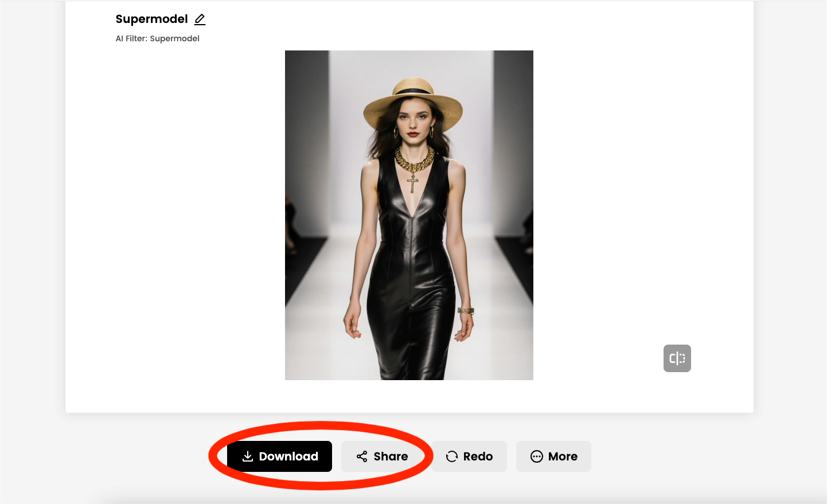This screenshot has height=504, width=827.
Task: Open the More options menu
Action: pyautogui.click(x=553, y=456)
